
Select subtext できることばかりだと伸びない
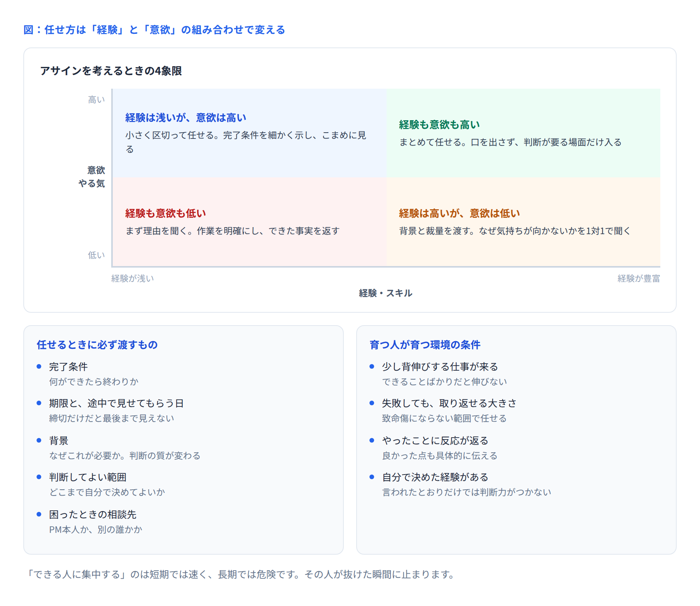pyautogui.click(x=444, y=382)
